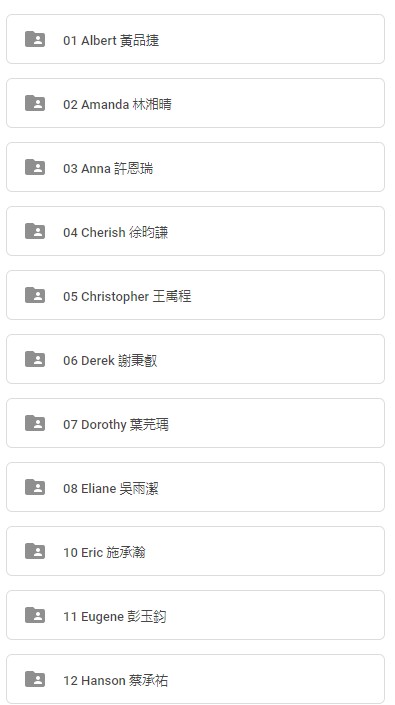Click the 06 Derek folder text

tap(110, 361)
